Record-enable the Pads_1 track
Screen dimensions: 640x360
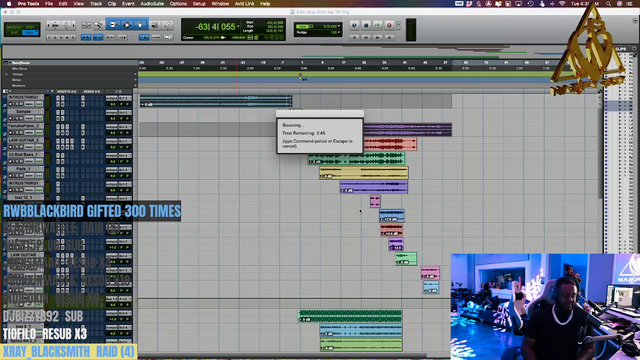pyautogui.click(x=11, y=175)
